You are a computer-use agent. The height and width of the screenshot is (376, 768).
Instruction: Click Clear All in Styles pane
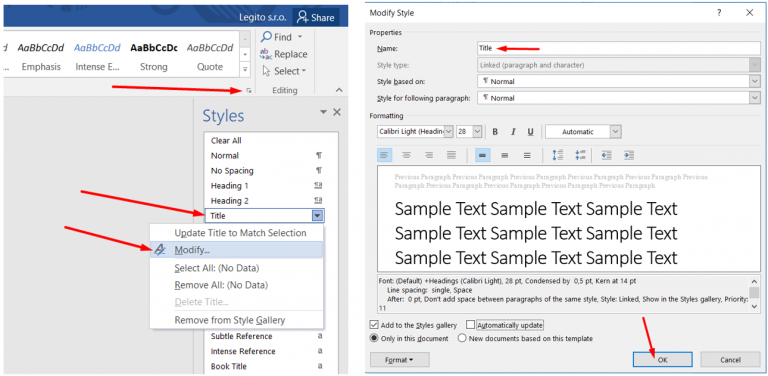tap(226, 141)
